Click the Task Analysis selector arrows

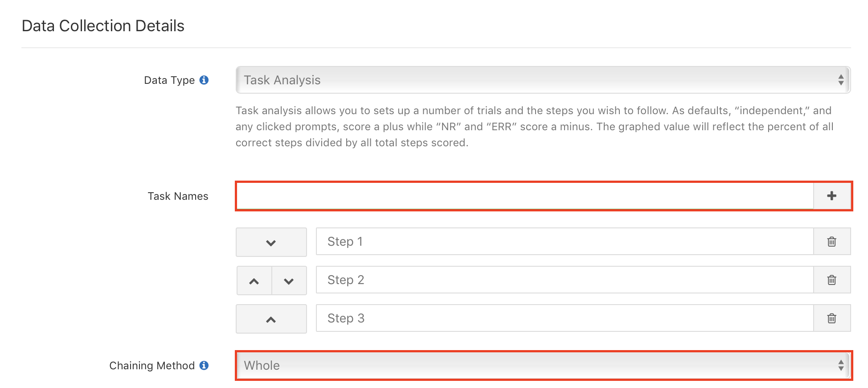click(841, 80)
